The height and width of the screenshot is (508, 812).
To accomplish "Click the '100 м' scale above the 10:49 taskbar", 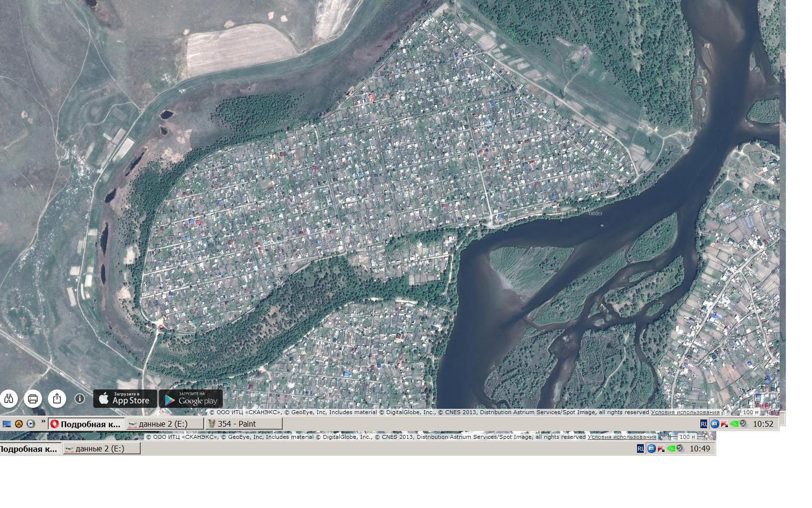I will 687,437.
